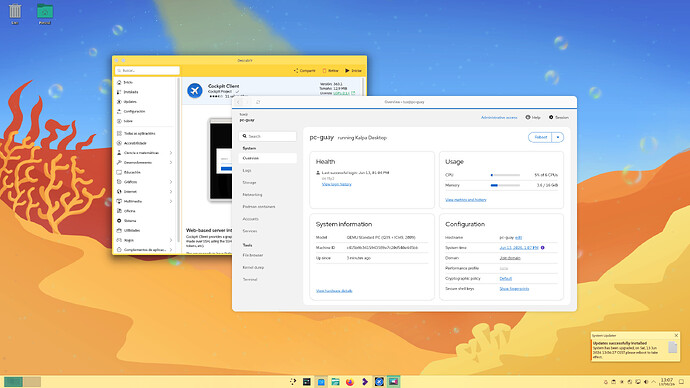Click the Reboot button in Cockpit
The height and width of the screenshot is (388, 690).
[x=540, y=137]
